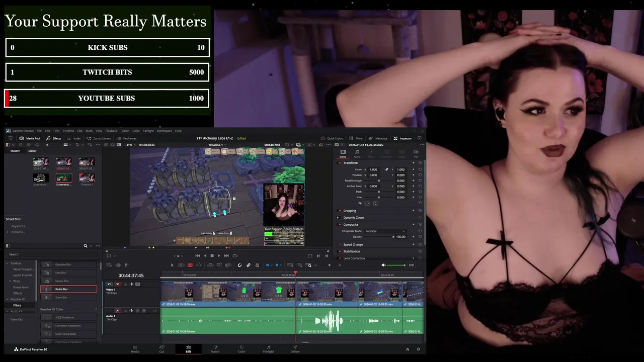Click the Timeline 1 thumbnail in media pool
Image resolution: width=644 pixels, height=362 pixels.
(x=87, y=177)
